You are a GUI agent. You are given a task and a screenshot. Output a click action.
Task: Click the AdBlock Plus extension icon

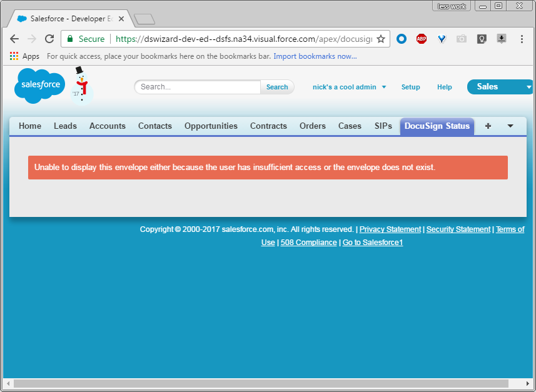pyautogui.click(x=422, y=39)
